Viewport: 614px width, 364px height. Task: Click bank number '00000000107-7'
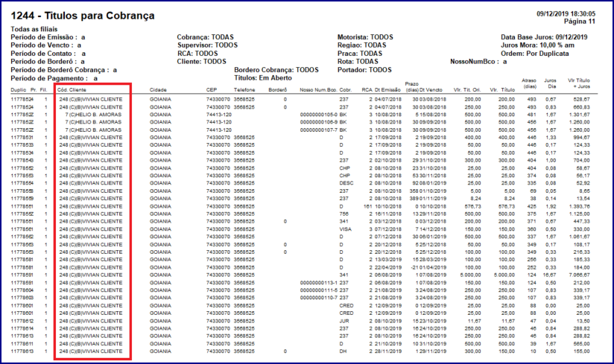[319, 130]
